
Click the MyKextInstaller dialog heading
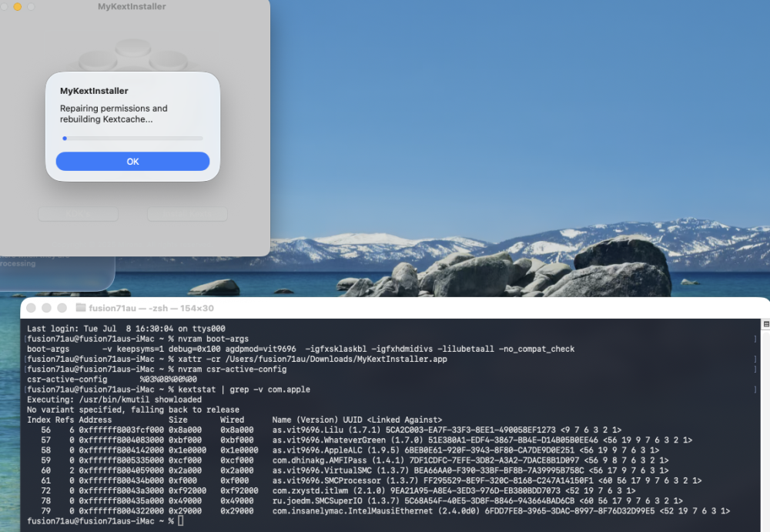click(94, 91)
